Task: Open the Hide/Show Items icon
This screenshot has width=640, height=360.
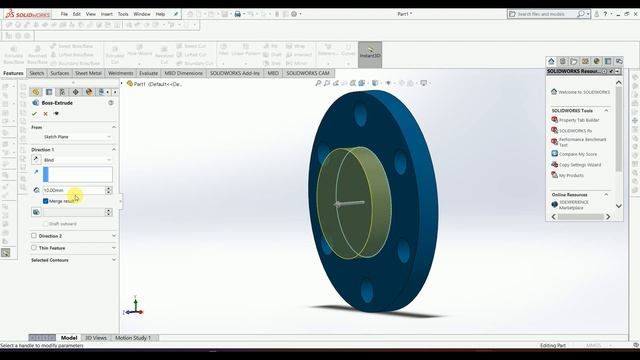Action: pyautogui.click(x=388, y=83)
